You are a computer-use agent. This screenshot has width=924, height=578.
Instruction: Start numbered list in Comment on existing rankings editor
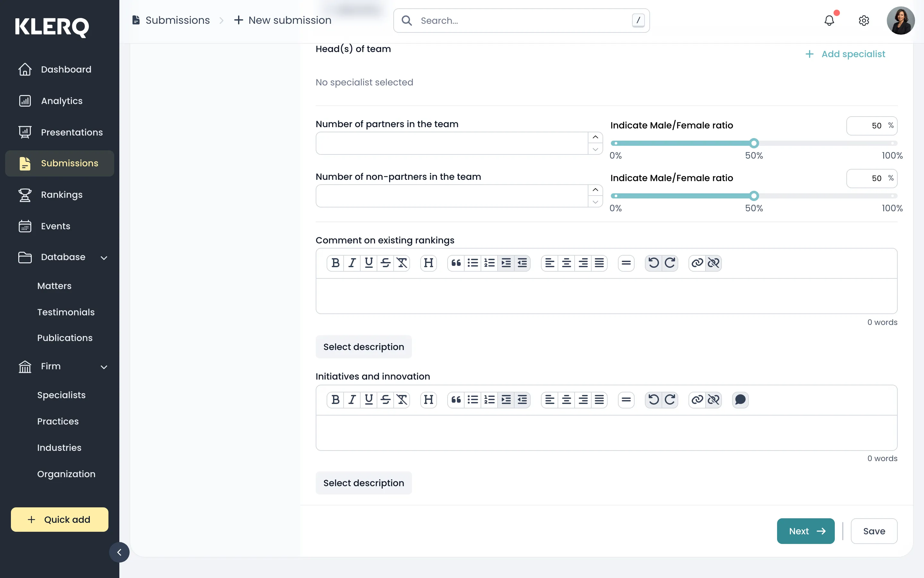(x=489, y=263)
